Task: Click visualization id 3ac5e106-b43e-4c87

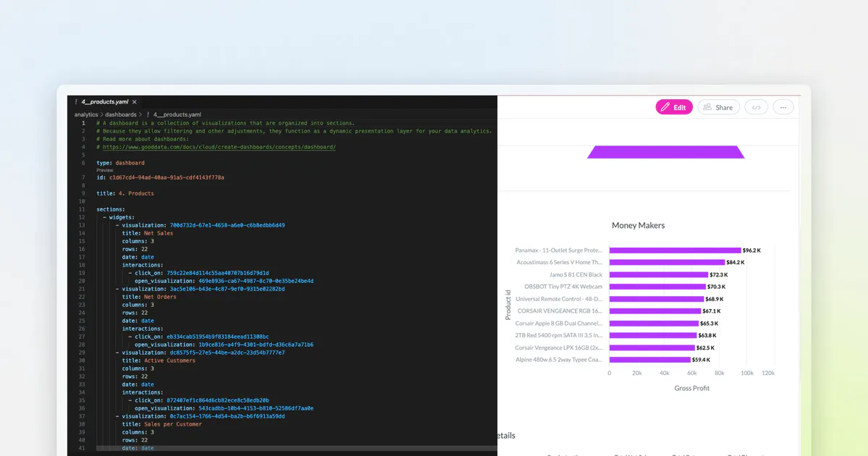Action: 227,289
